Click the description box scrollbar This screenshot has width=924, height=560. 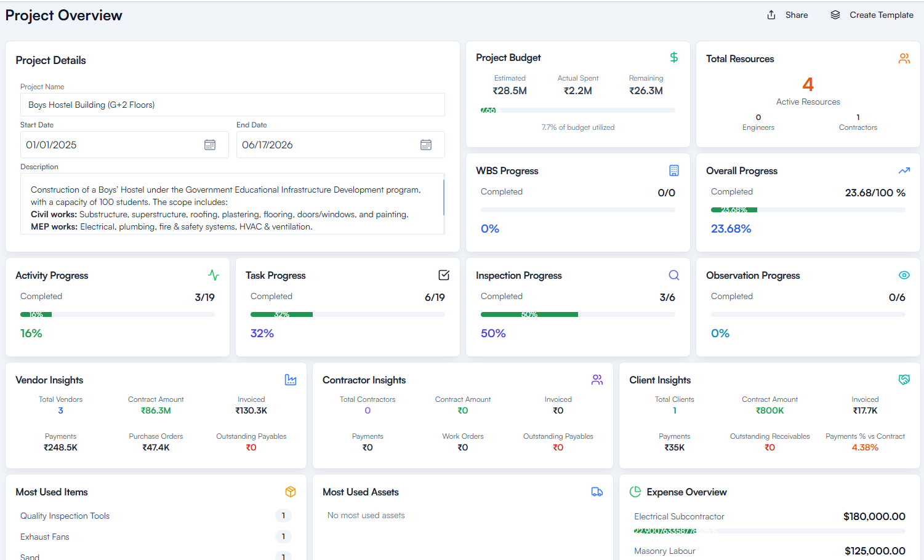point(443,198)
